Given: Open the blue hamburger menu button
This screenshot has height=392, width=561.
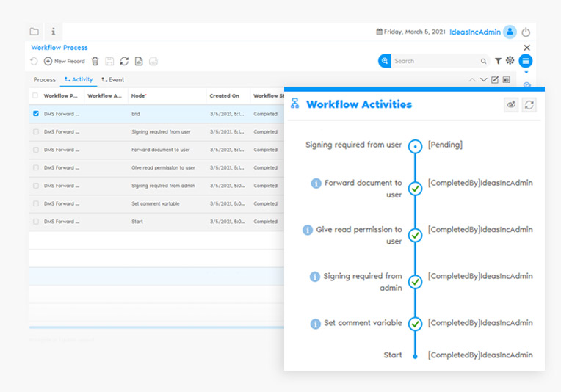Looking at the screenshot, I should (526, 61).
